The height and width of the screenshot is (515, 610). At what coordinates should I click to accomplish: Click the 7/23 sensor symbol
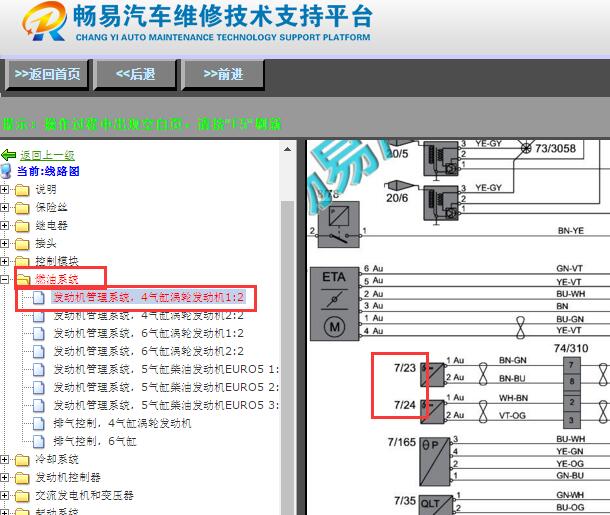433,375
